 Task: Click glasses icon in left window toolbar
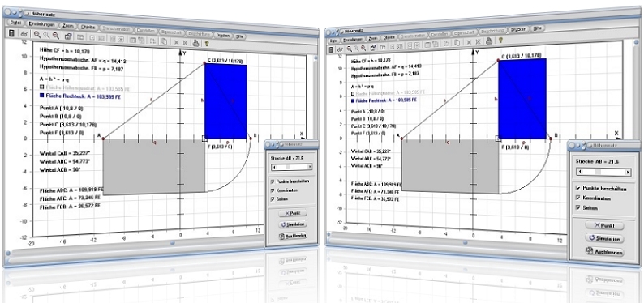[24, 35]
